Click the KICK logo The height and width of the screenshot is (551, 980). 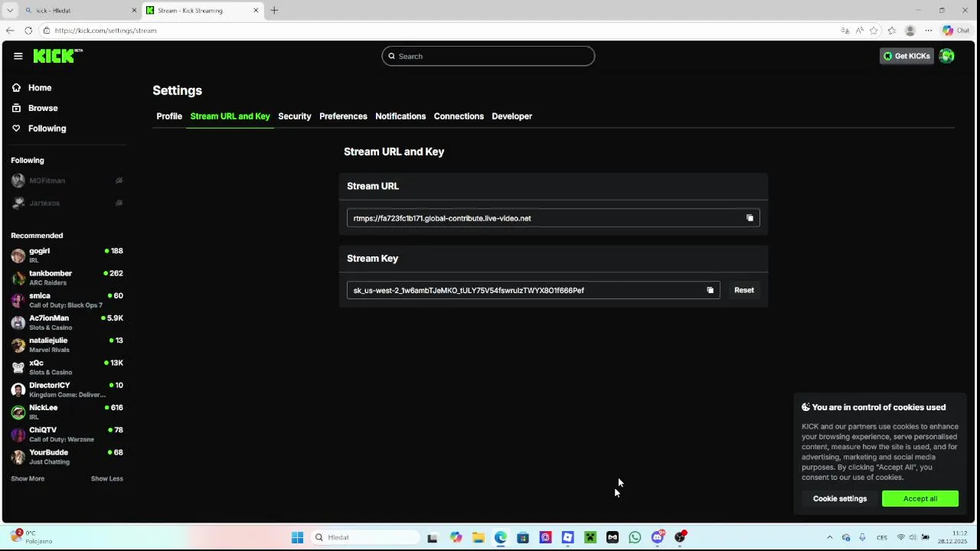click(58, 56)
